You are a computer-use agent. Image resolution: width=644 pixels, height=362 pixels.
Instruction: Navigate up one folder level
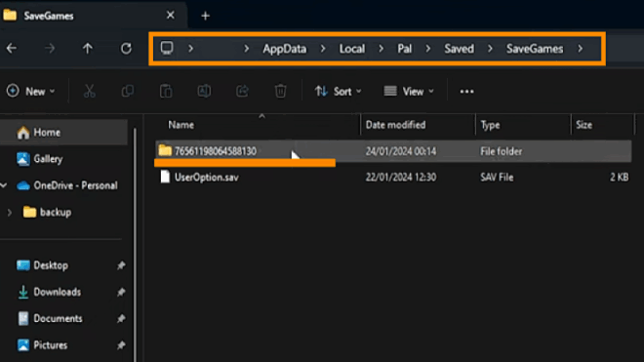coord(88,49)
